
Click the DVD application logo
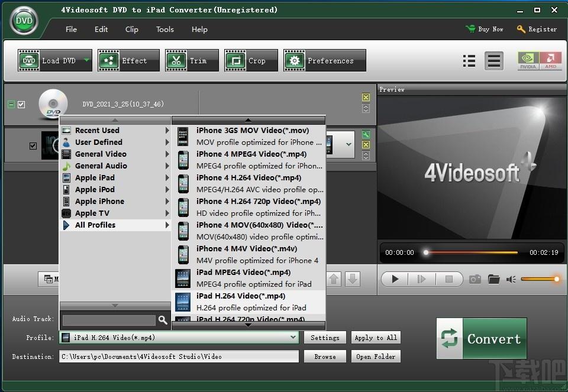[24, 21]
